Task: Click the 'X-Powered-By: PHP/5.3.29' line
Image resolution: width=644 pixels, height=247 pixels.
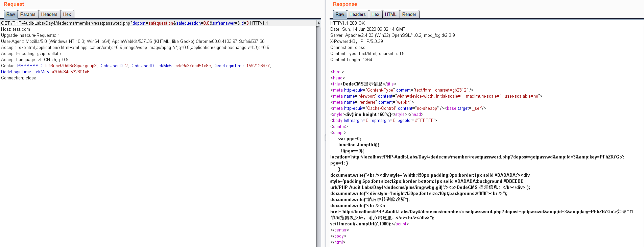Action: pyautogui.click(x=357, y=42)
